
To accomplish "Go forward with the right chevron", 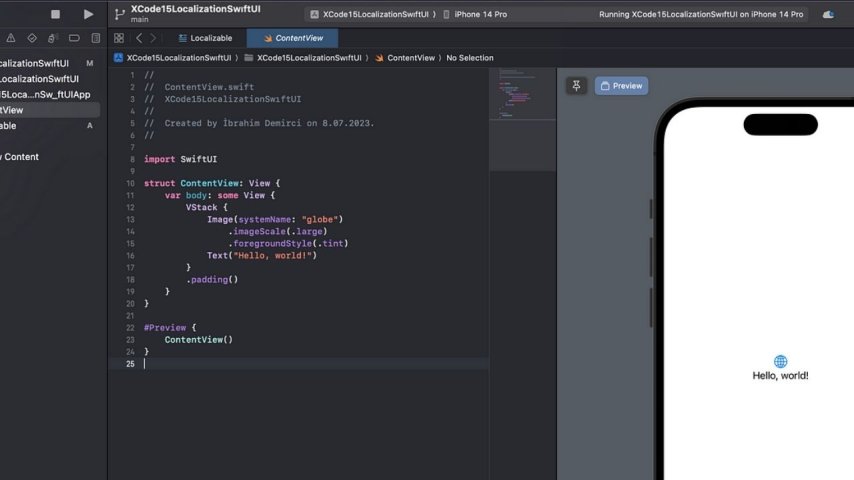I will [153, 38].
